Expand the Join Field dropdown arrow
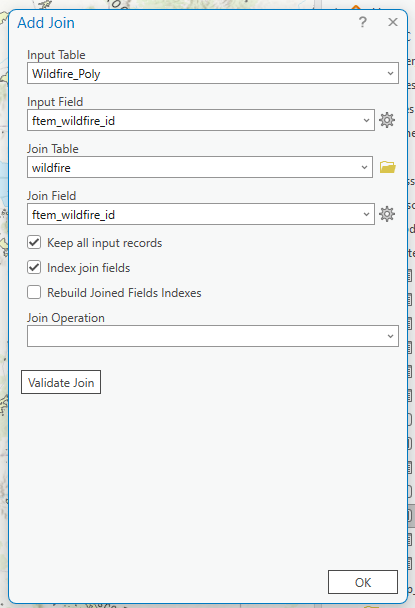415x608 pixels. click(366, 214)
